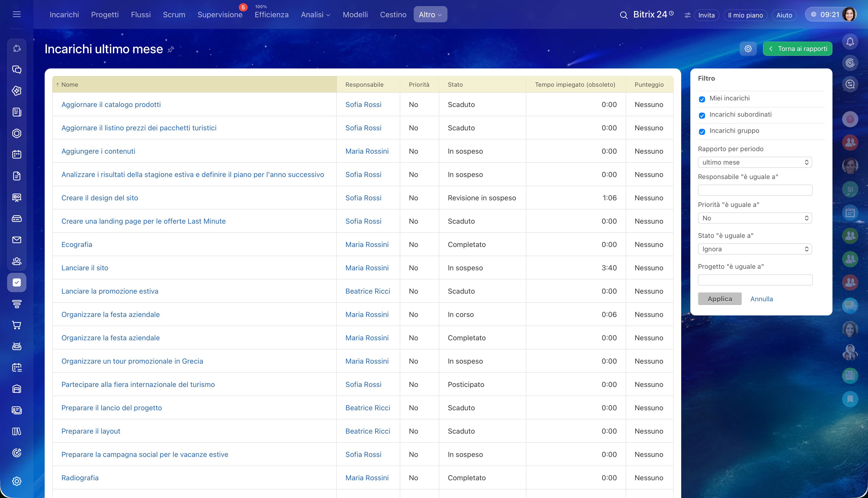Click the 09:21 work time clock
The height and width of the screenshot is (498, 868).
(826, 14)
